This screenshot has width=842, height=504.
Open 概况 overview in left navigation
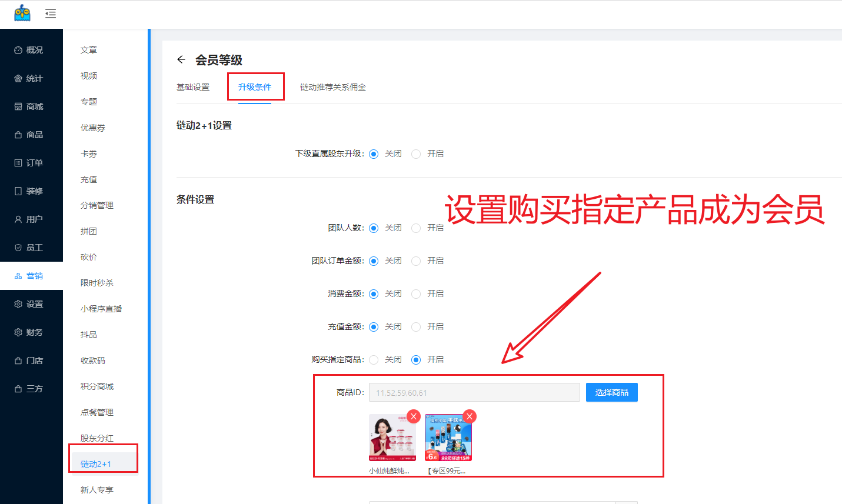[29, 50]
